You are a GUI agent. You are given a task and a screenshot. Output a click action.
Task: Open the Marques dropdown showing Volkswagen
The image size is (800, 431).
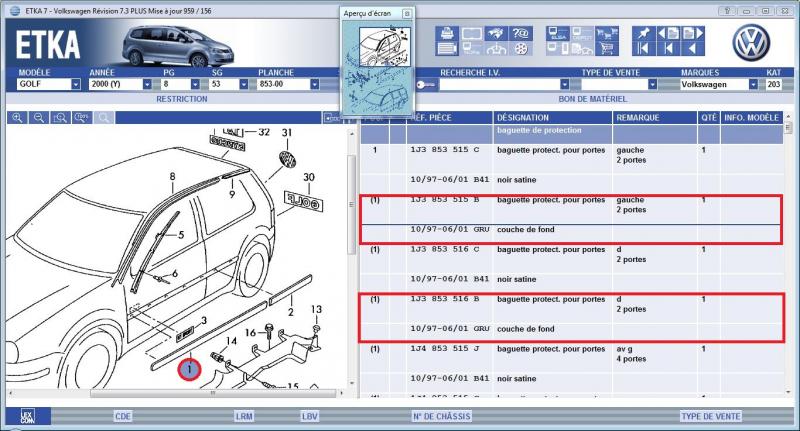point(753,84)
